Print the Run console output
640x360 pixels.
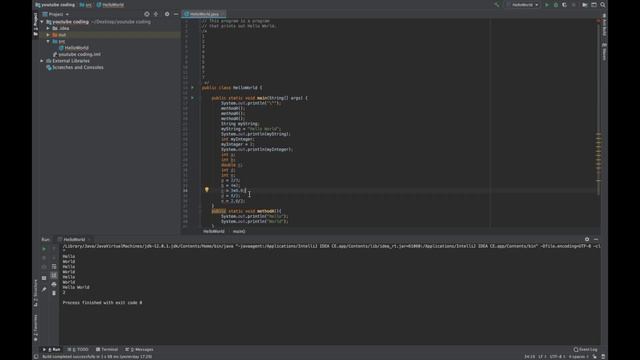tap(54, 284)
